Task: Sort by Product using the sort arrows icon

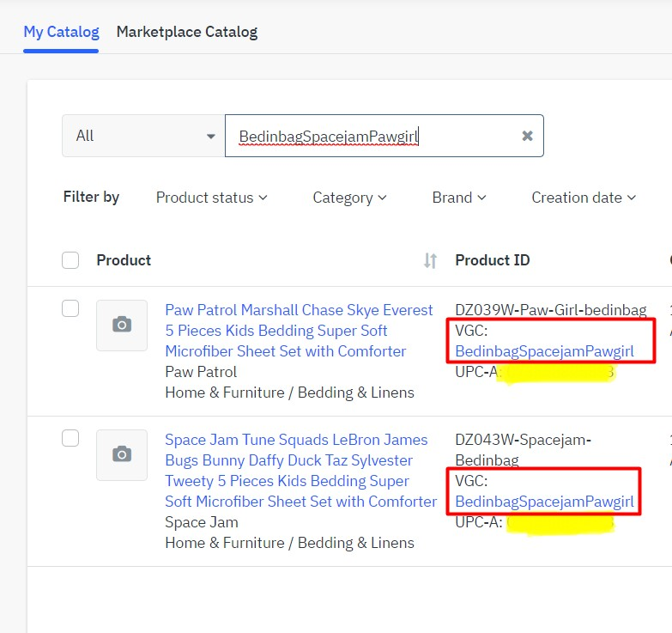Action: tap(430, 260)
